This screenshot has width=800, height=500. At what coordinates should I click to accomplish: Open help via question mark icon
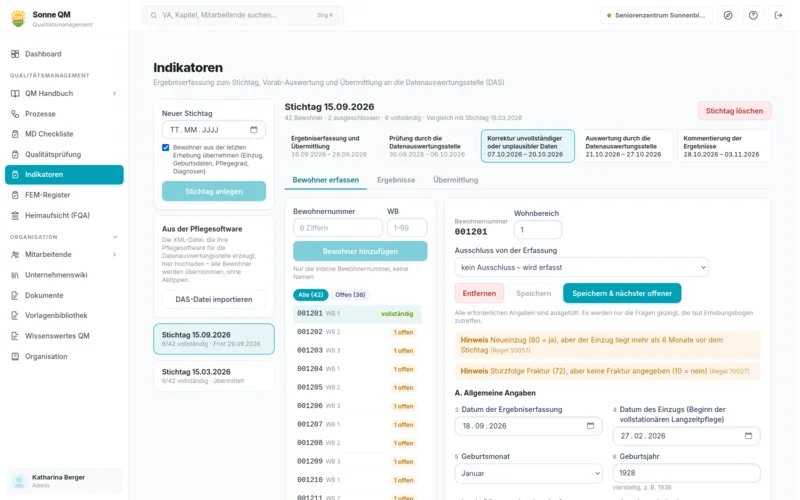(753, 15)
